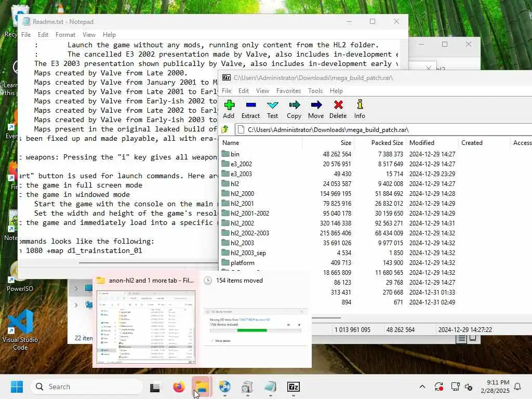Select the platform folder icon

pos(225,262)
